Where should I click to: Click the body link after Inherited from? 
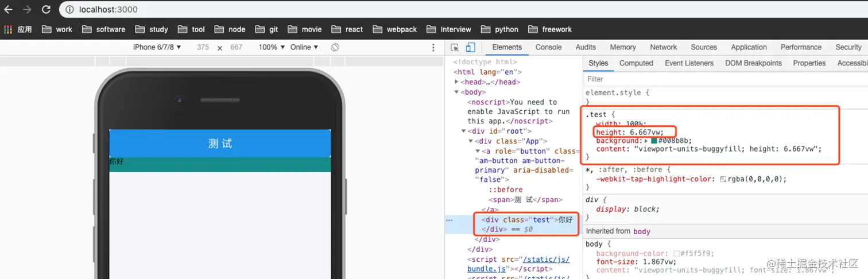click(642, 231)
